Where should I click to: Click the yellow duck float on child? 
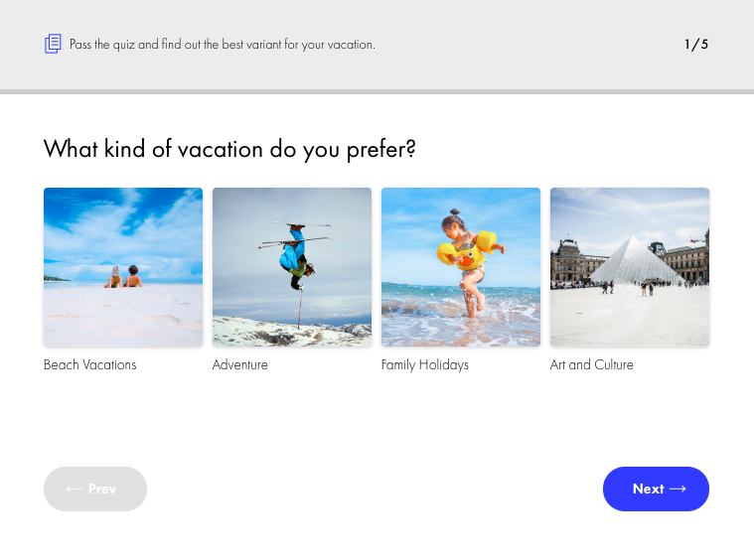[462, 251]
